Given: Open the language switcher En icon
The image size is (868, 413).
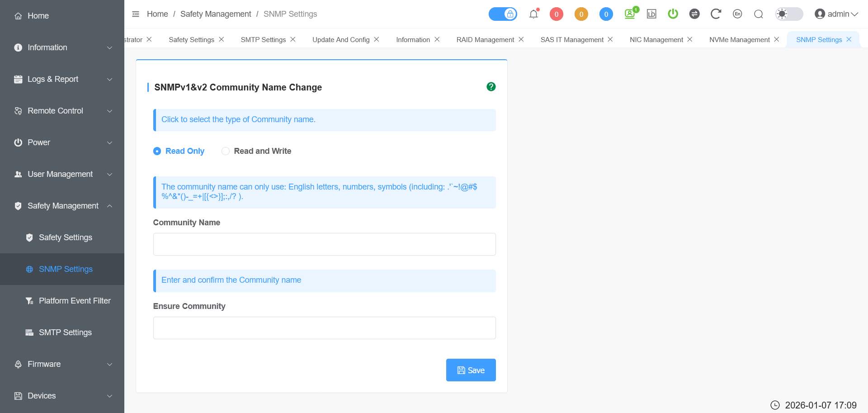Looking at the screenshot, I should (737, 14).
